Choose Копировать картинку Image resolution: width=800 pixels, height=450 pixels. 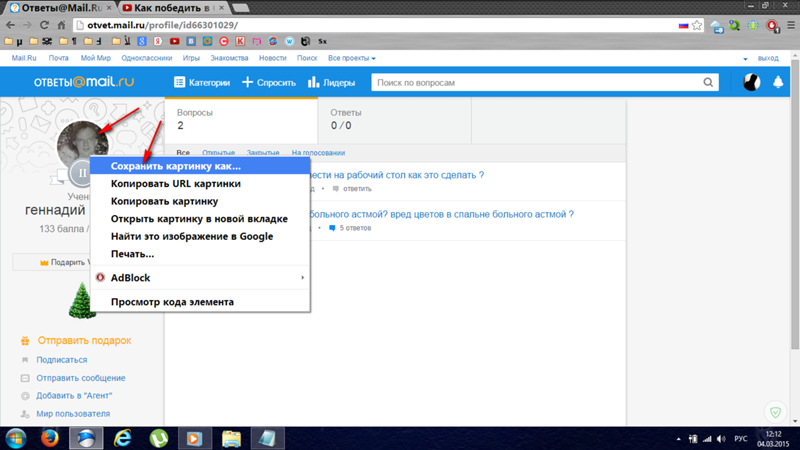coord(200,201)
